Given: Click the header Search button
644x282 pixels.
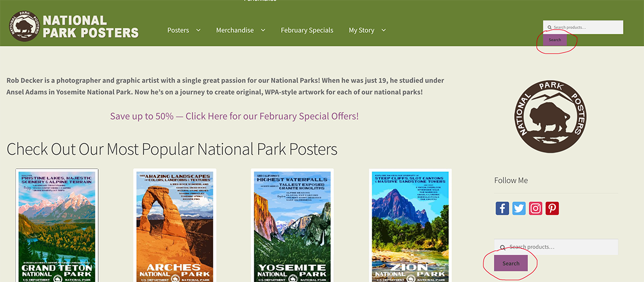Looking at the screenshot, I should [x=555, y=40].
